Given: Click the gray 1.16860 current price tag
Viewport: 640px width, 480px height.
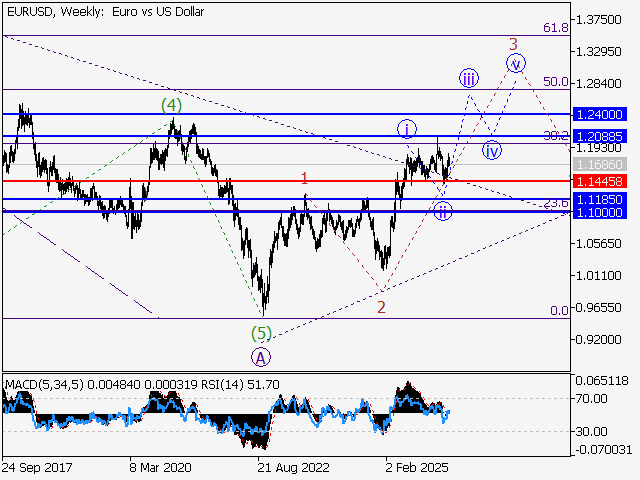Looking at the screenshot, I should click(x=599, y=164).
